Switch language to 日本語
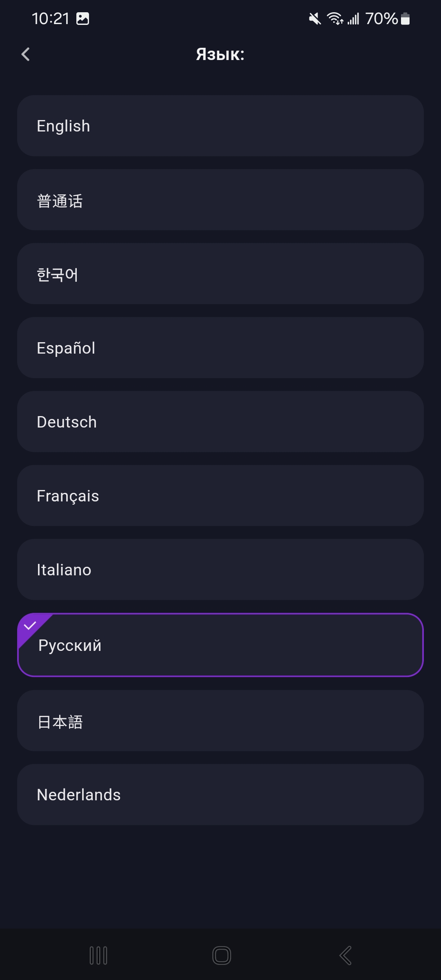 [220, 721]
